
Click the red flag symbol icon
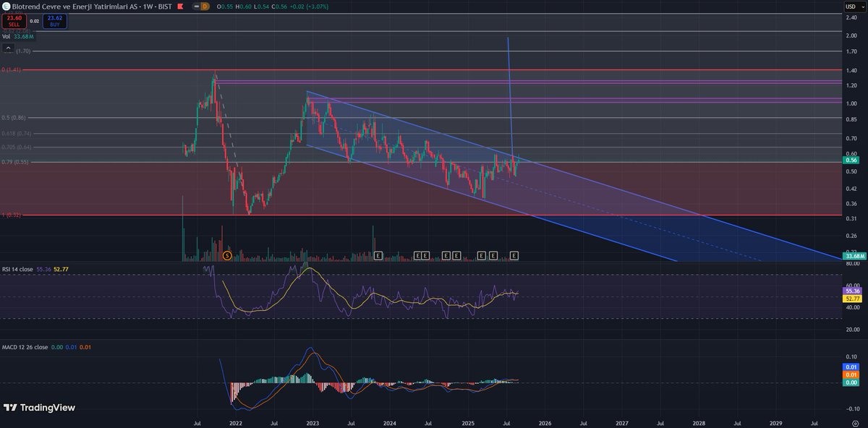coord(180,7)
